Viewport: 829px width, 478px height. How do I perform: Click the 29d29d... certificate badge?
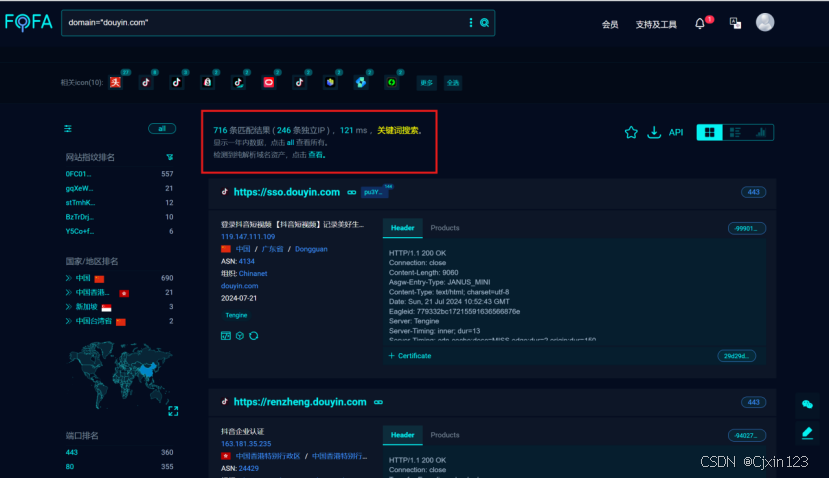pos(736,356)
